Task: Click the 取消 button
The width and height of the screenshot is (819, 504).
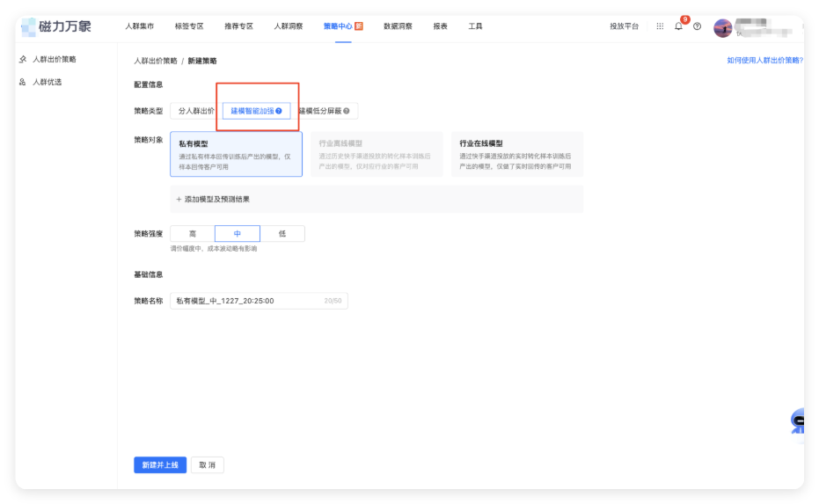Action: pos(208,464)
